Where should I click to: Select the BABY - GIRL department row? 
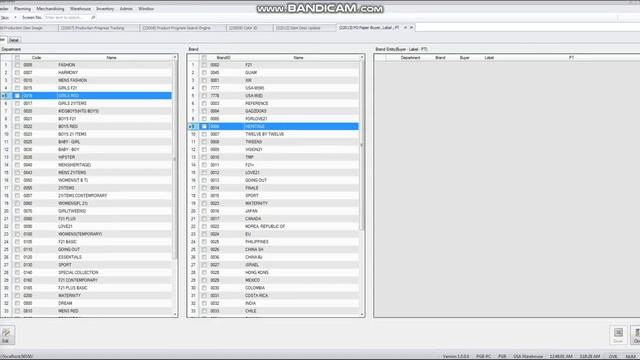tap(86, 142)
